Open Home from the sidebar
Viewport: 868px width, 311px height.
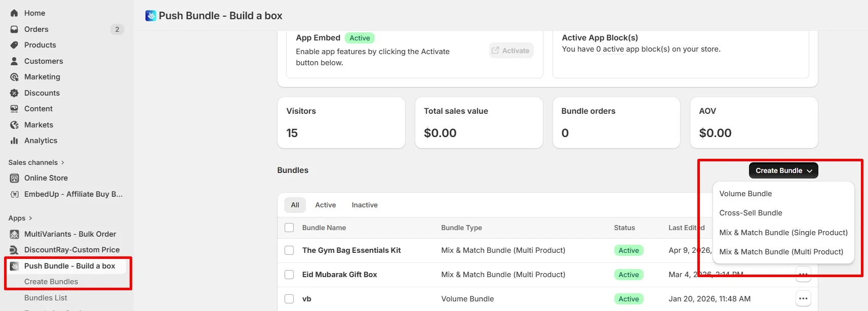point(34,13)
